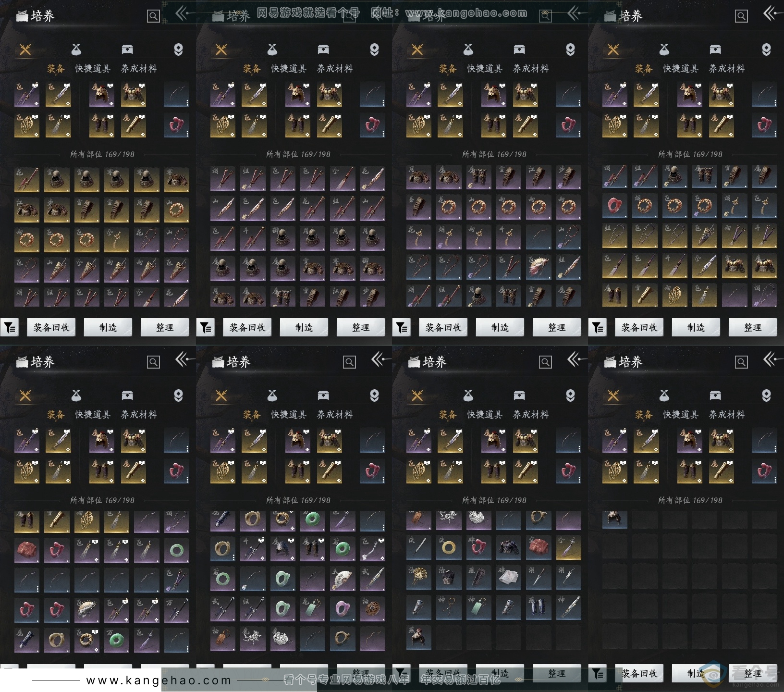
Task: Open search in the third bottom panel
Action: tap(545, 362)
